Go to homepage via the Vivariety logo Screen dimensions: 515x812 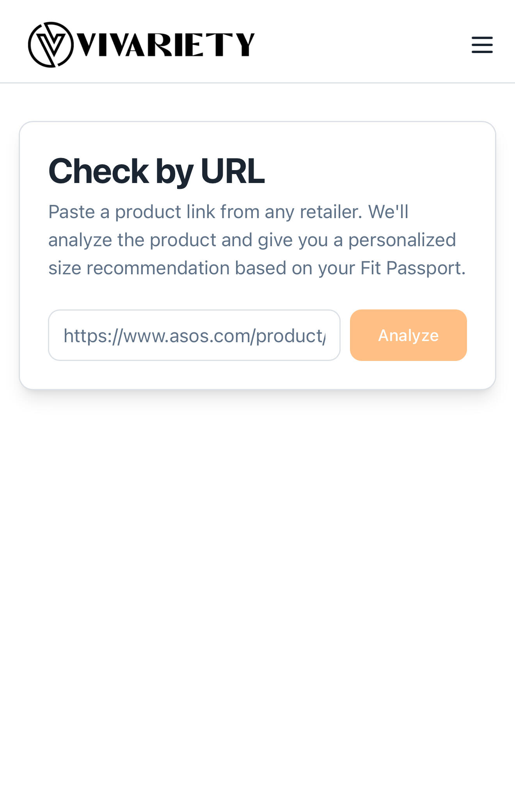[x=141, y=45]
